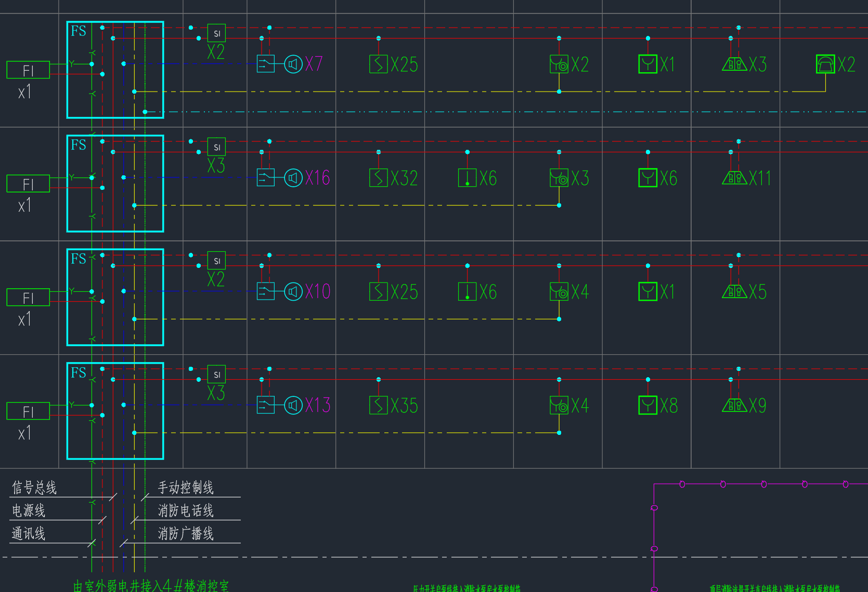The height and width of the screenshot is (592, 868).
Task: Select the 手动控制线 legend label
Action: [x=186, y=487]
